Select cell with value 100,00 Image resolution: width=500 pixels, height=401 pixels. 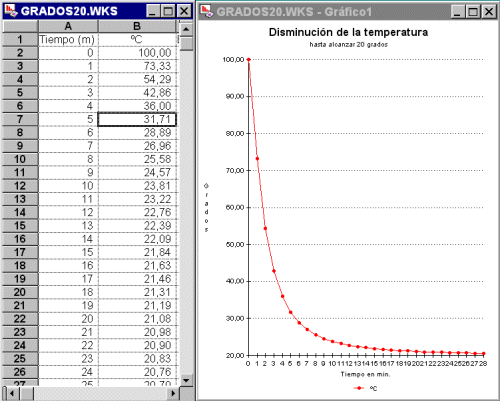click(137, 53)
